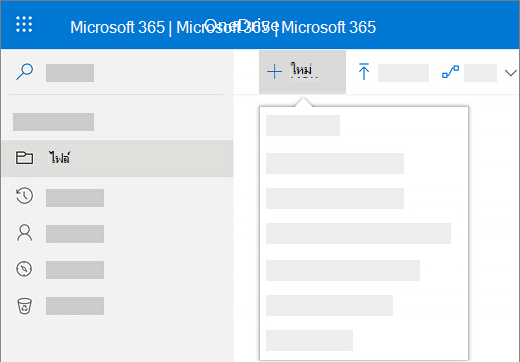Open the ใหม่ (New) menu button
Viewport: 520px width, 362px height.
coord(302,72)
